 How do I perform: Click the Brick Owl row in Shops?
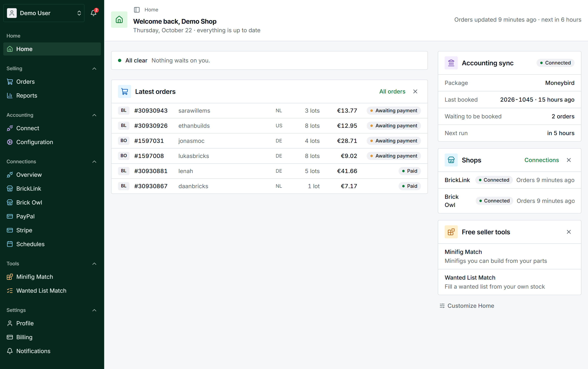pos(509,201)
